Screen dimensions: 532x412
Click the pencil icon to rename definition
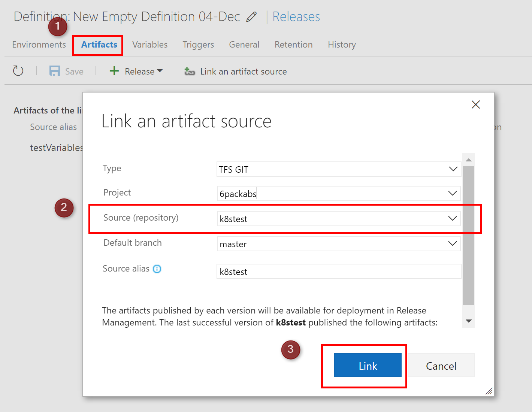click(x=251, y=17)
